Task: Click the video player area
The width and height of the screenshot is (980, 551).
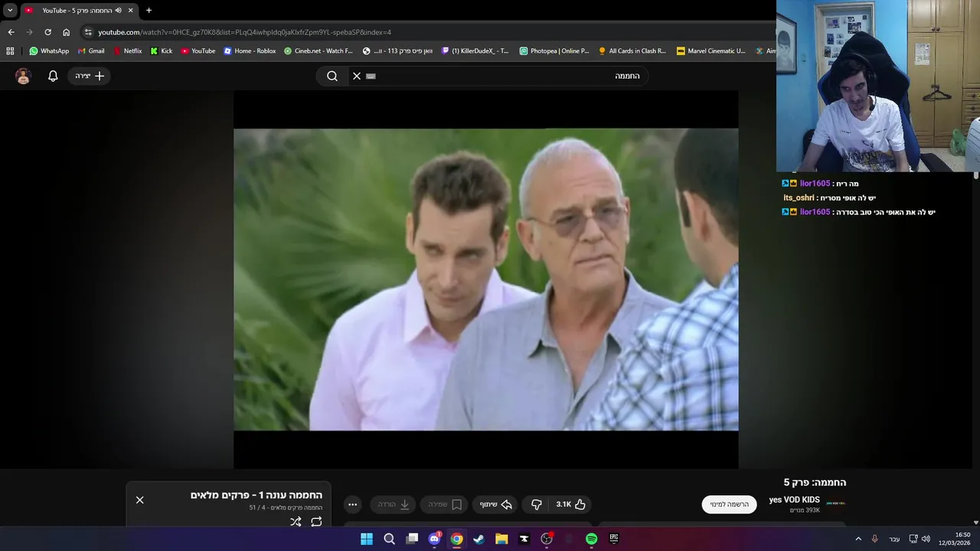Action: [486, 279]
